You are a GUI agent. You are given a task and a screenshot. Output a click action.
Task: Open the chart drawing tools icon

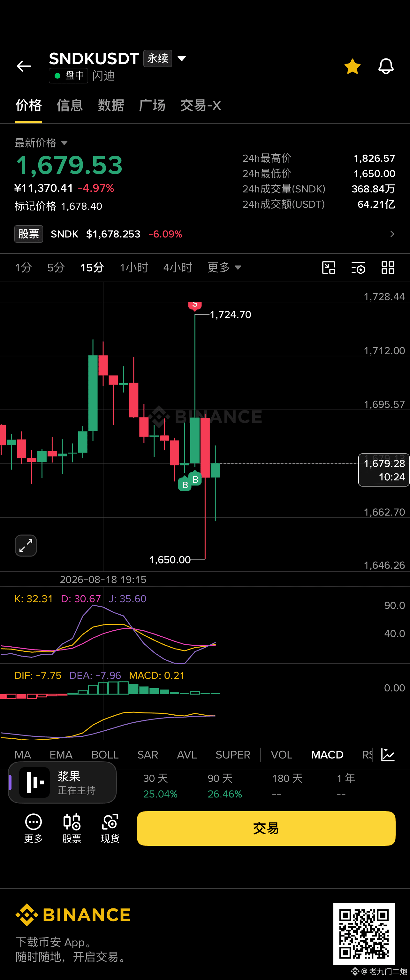click(x=328, y=268)
